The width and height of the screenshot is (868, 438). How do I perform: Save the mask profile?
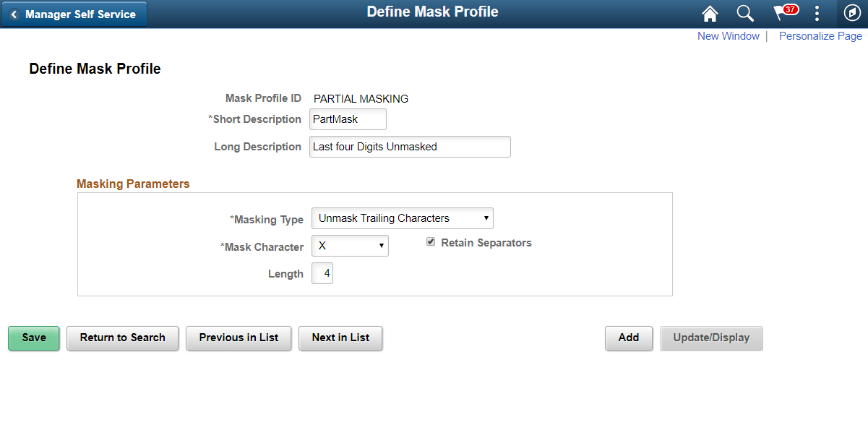33,338
